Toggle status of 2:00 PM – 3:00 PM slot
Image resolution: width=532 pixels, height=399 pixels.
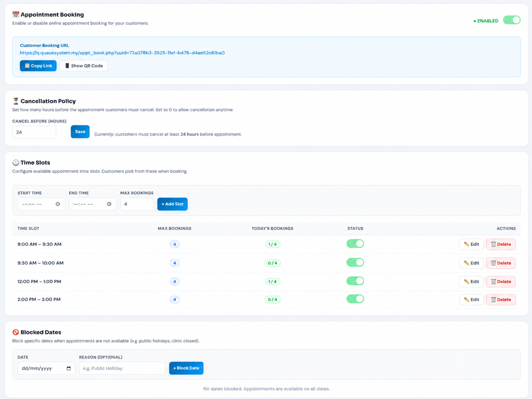pyautogui.click(x=355, y=299)
